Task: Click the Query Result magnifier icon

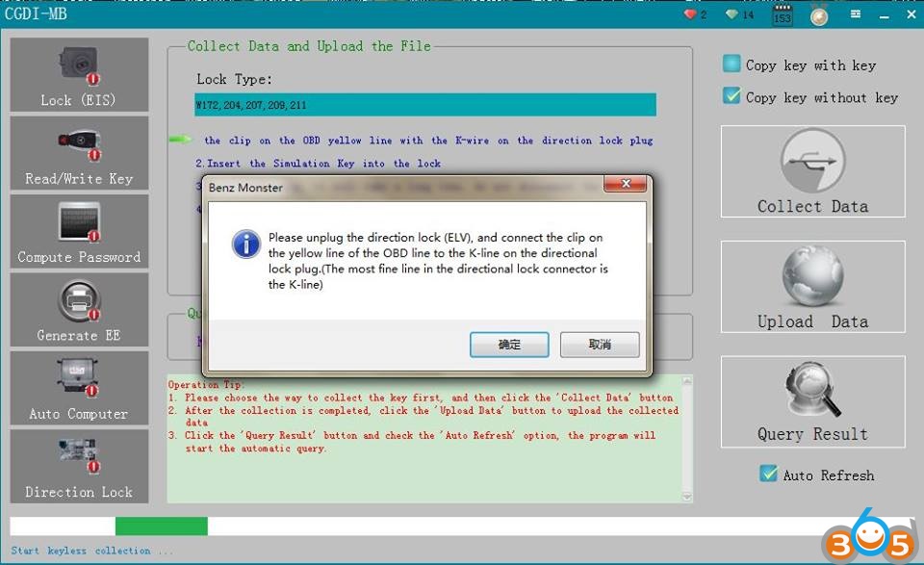Action: coord(812,392)
